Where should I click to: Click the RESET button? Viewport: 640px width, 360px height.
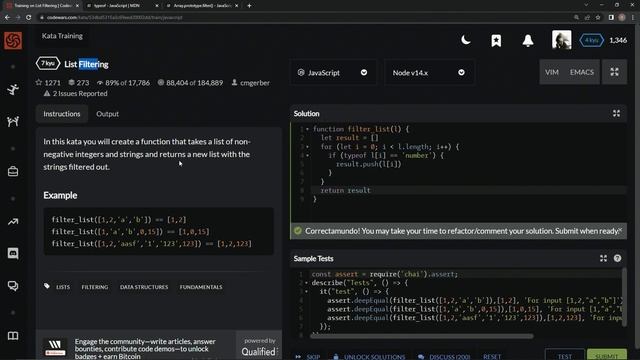[x=492, y=357]
